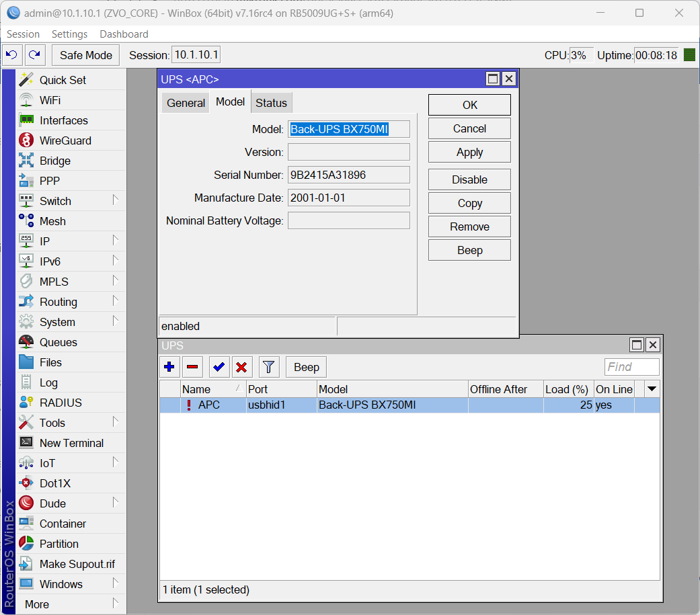
Task: Click the Manufacture Date field
Action: coord(349,198)
